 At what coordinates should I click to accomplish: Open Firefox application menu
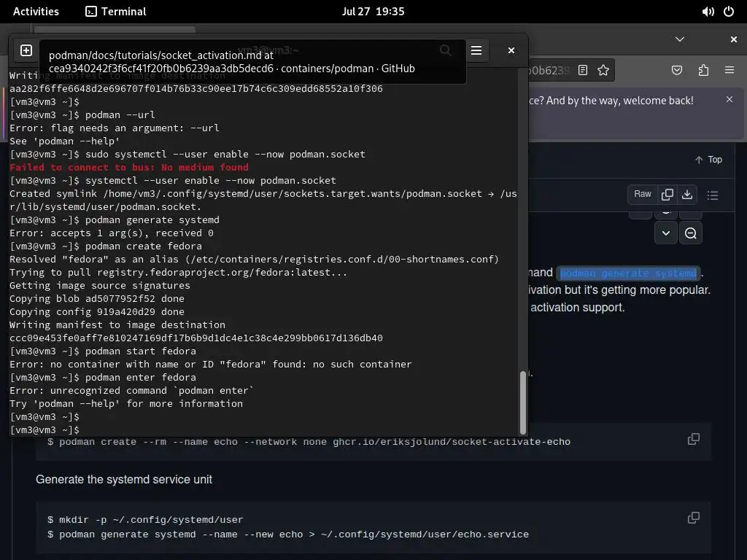coord(729,71)
